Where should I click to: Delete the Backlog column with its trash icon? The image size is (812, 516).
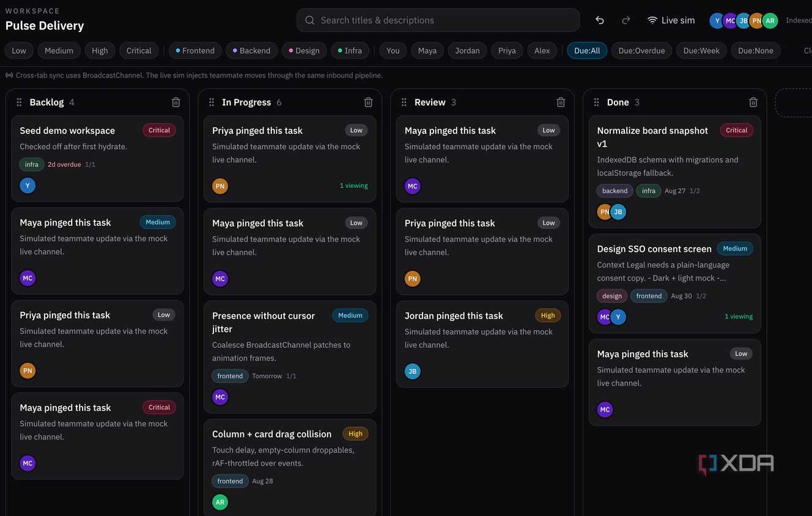[176, 102]
